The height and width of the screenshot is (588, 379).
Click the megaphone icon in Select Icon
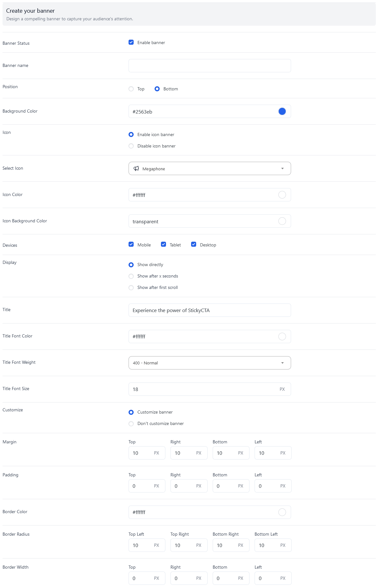tap(136, 168)
